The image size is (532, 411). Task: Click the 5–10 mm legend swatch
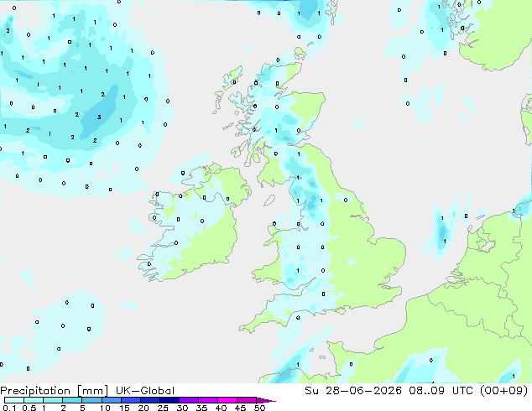pyautogui.click(x=91, y=400)
